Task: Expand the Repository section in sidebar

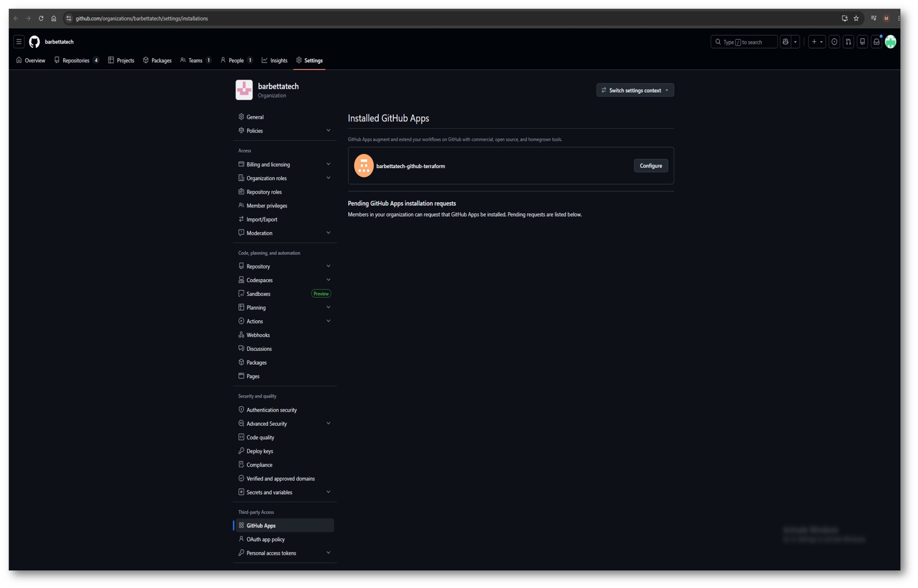Action: [x=285, y=266]
